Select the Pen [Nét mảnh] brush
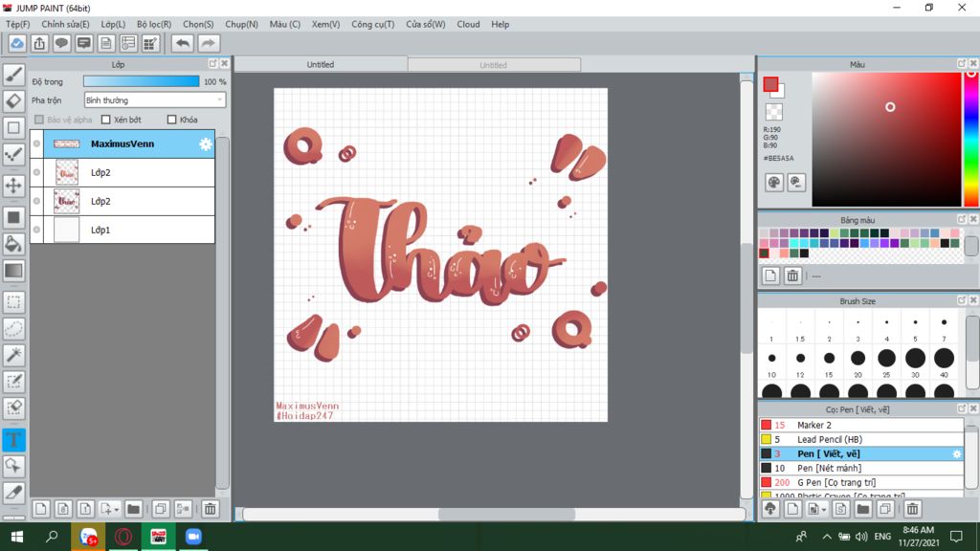This screenshot has height=551, width=980. click(861, 468)
